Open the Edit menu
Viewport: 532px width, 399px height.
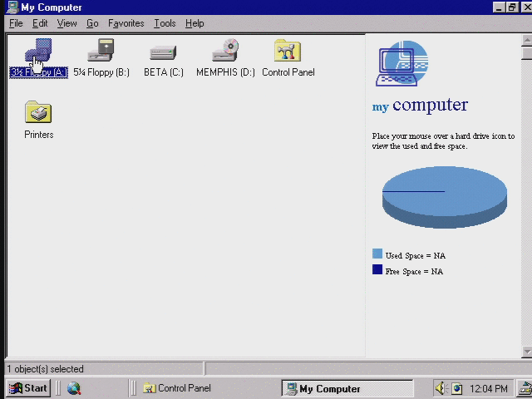pyautogui.click(x=40, y=23)
